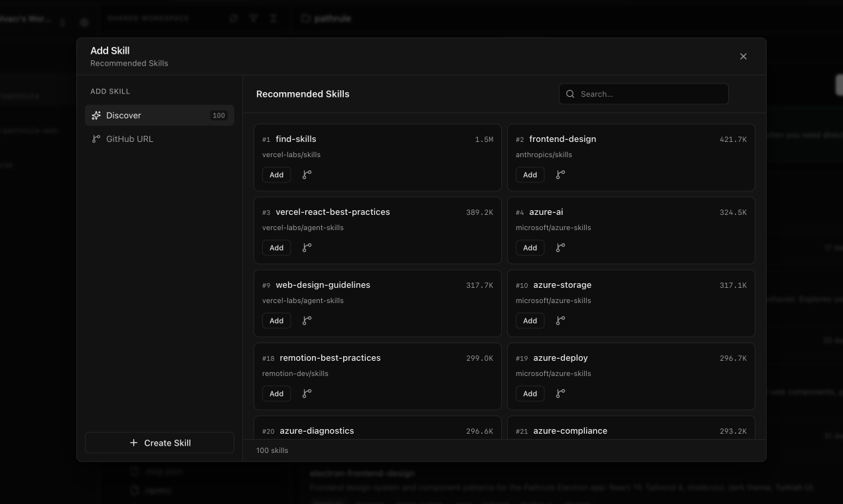The width and height of the screenshot is (843, 504).
Task: Click the remotion-dev/skills repository text
Action: (295, 374)
